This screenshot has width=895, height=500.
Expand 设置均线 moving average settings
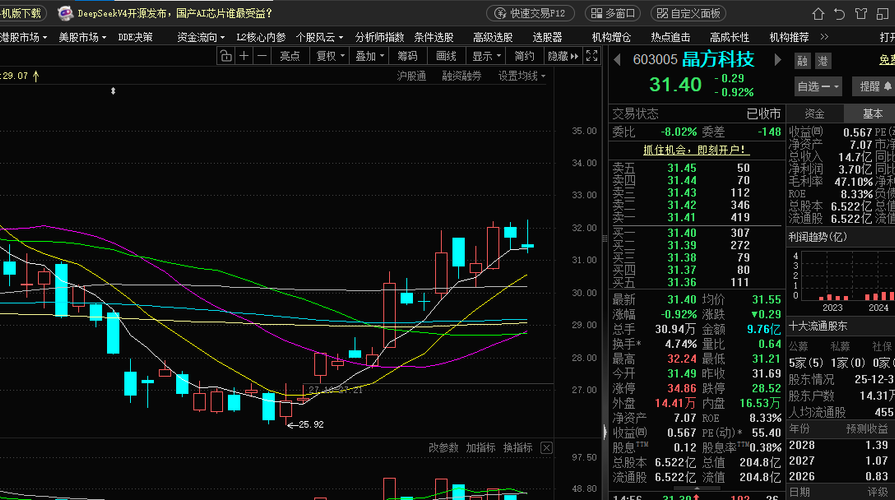[521, 76]
